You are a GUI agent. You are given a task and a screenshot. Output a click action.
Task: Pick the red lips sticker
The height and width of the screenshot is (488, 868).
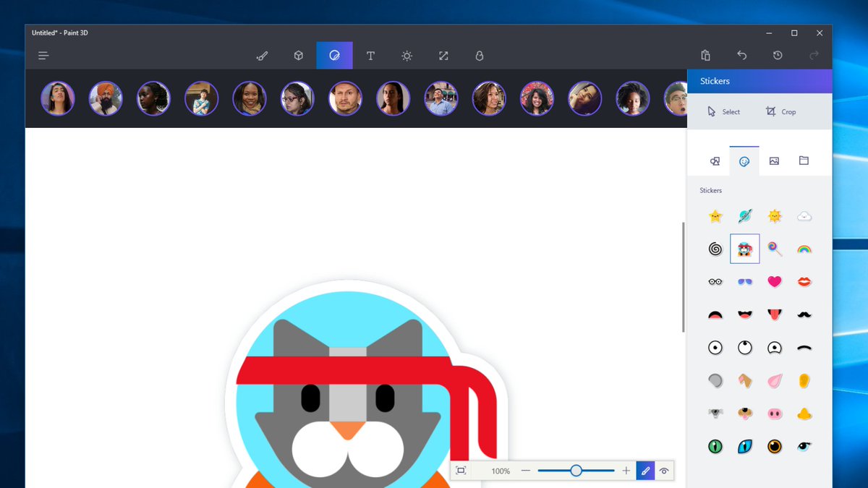tap(804, 282)
